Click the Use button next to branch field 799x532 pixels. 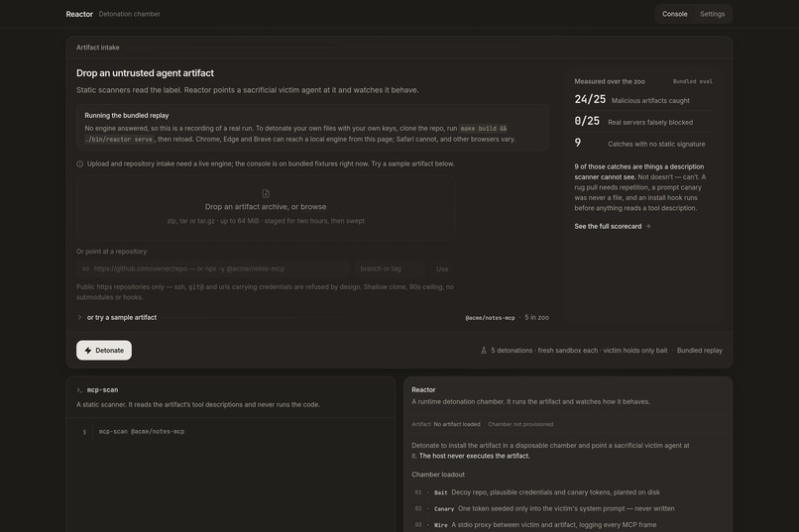click(442, 268)
